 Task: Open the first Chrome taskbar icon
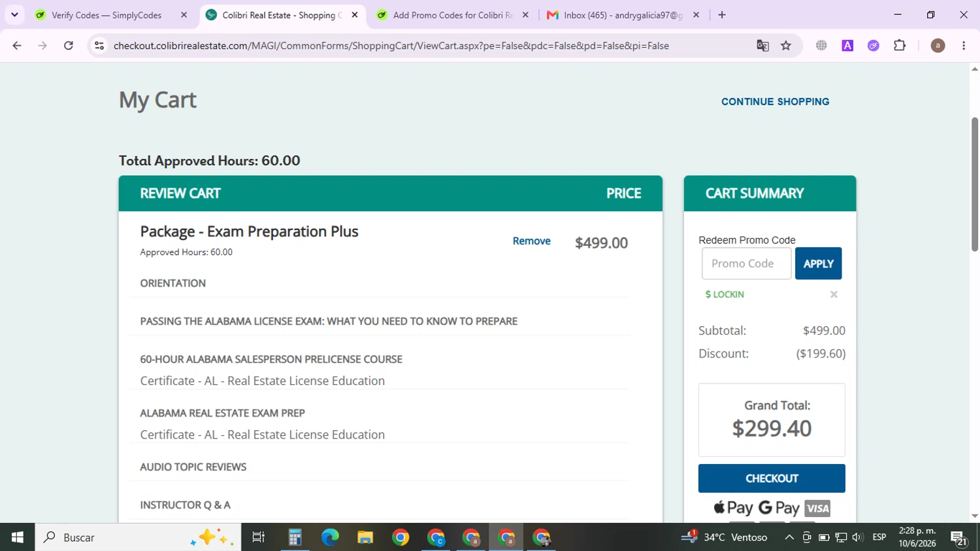400,537
